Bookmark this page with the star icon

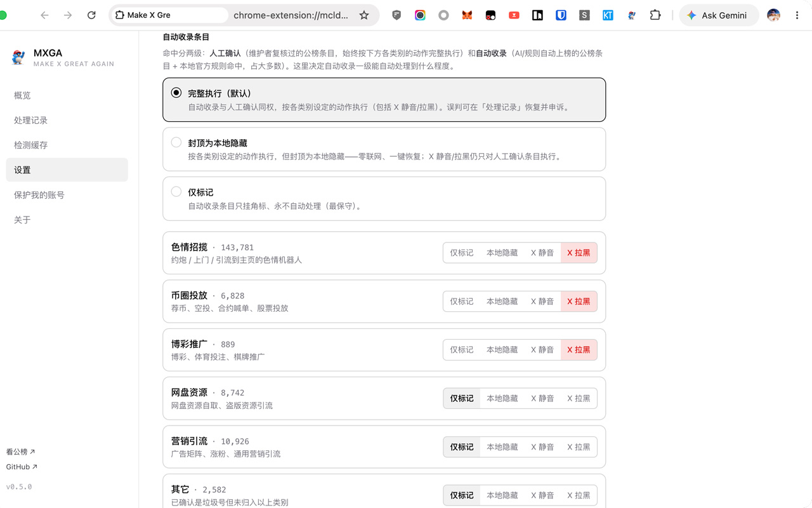(364, 15)
